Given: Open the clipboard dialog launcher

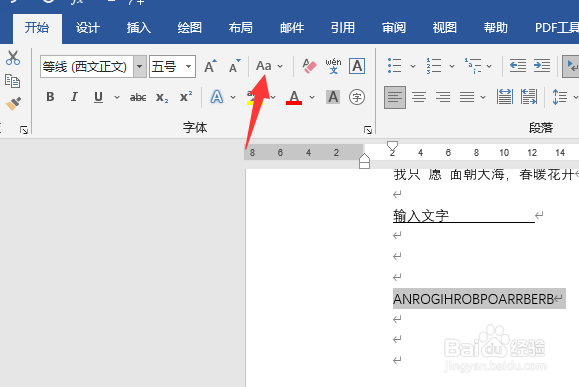Looking at the screenshot, I should 24,130.
